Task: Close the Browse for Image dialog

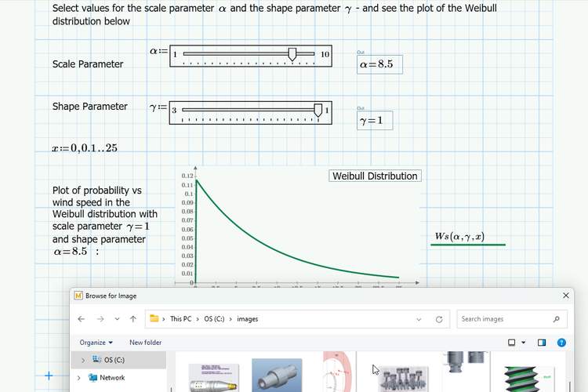Action: click(566, 296)
